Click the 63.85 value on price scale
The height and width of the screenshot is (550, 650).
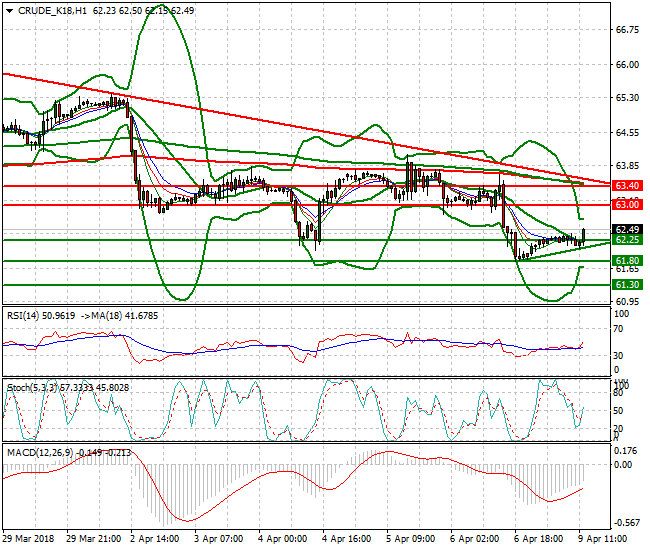click(x=627, y=166)
